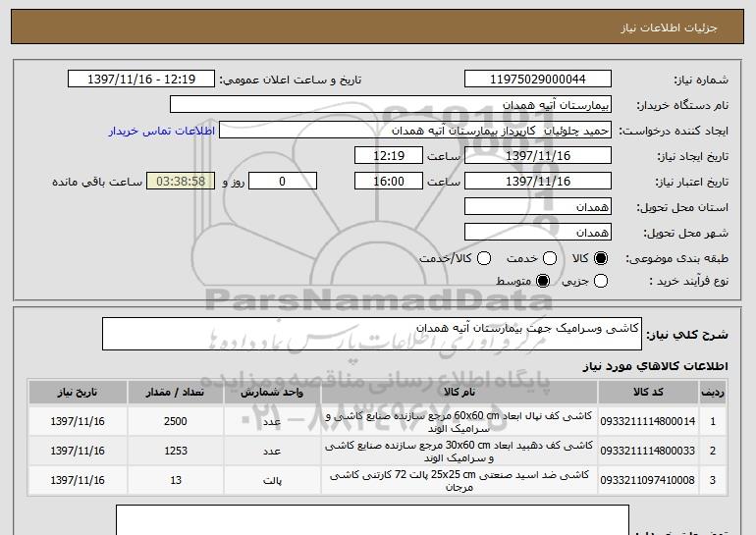The height and width of the screenshot is (535, 756).
Task: Click quantity cell 2500
Action: point(176,421)
